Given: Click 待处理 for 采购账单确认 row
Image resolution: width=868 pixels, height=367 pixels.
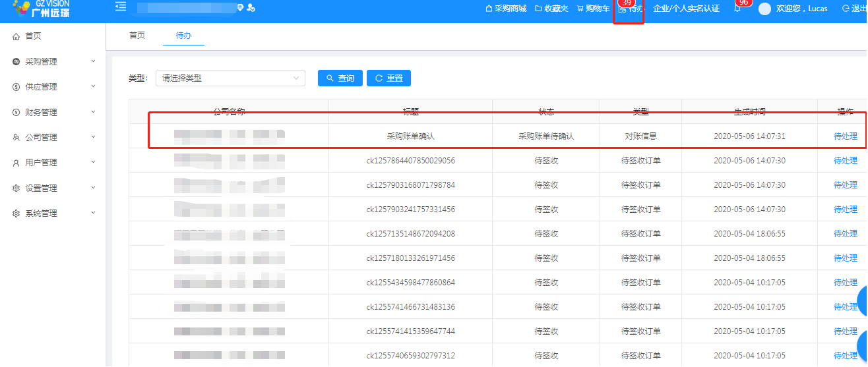Looking at the screenshot, I should (x=845, y=136).
